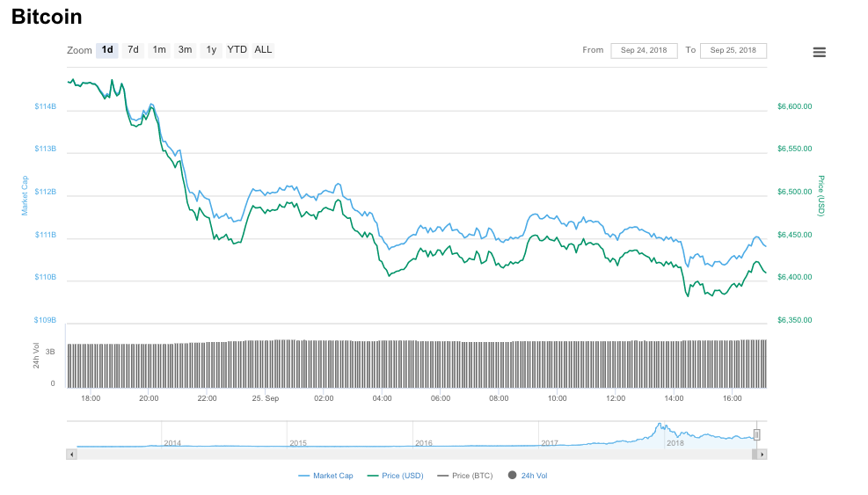Image resolution: width=868 pixels, height=495 pixels.
Task: Click the Bitcoin chart title
Action: [47, 17]
